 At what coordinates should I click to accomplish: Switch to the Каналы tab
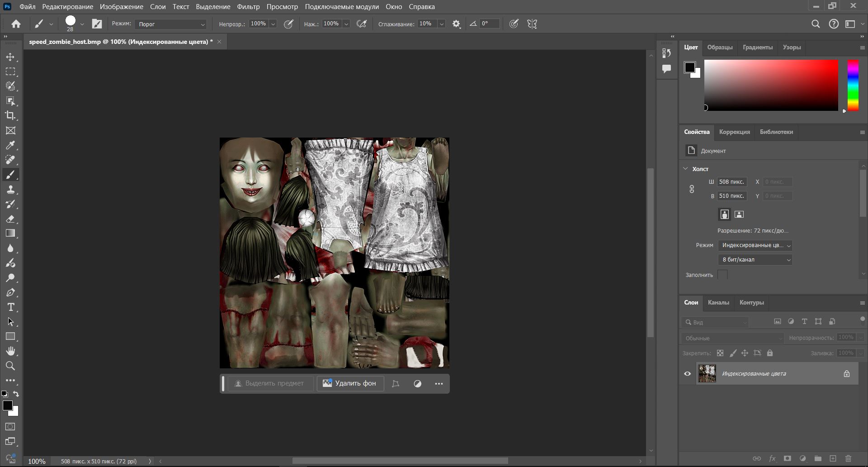pos(718,302)
